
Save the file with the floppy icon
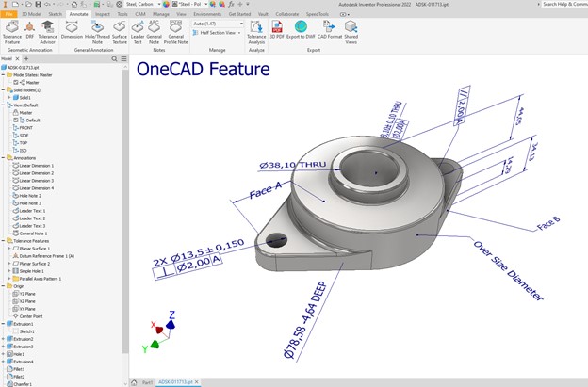pos(38,4)
